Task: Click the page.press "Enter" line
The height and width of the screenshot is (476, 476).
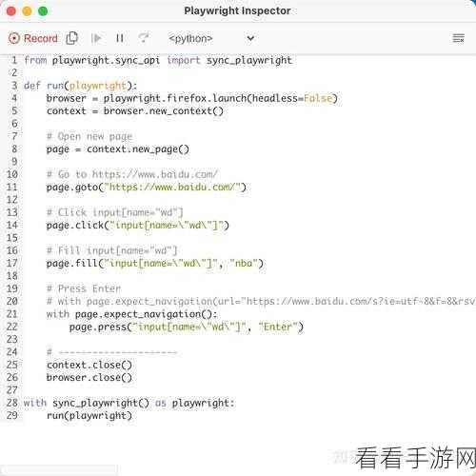Action: click(x=187, y=327)
